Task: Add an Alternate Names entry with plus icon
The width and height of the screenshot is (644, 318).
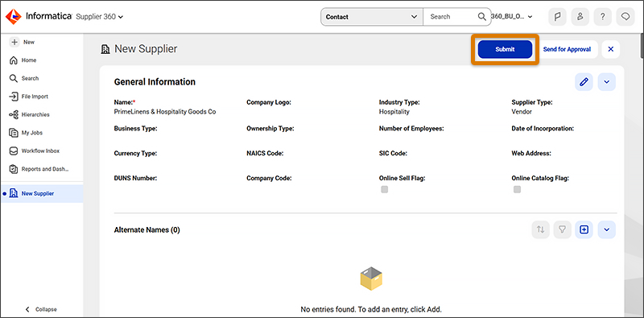Action: pos(584,229)
